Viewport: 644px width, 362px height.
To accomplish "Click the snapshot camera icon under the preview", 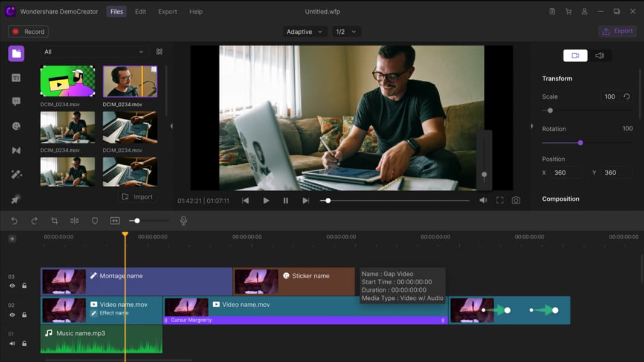I will point(516,200).
